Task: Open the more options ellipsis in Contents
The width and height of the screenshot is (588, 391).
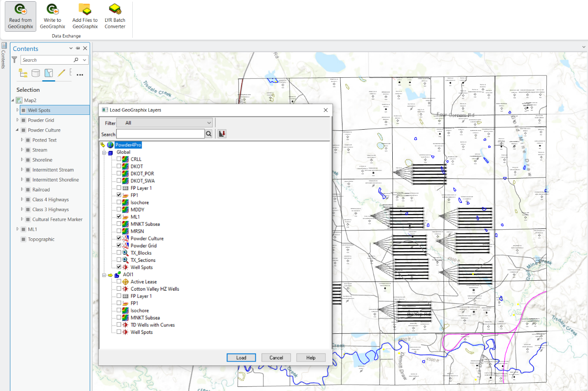Action: click(x=80, y=74)
